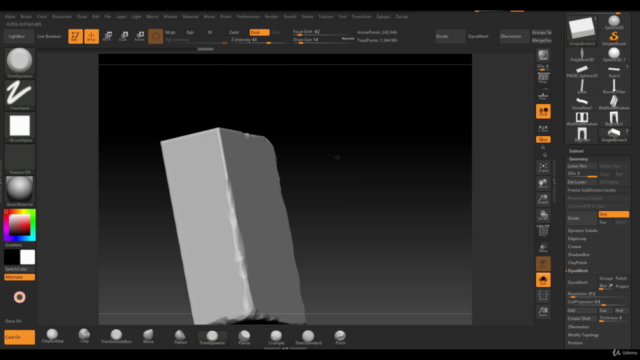Viewport: 640px width, 360px height.
Task: Toggle the Floor grid button
Action: 543,96
